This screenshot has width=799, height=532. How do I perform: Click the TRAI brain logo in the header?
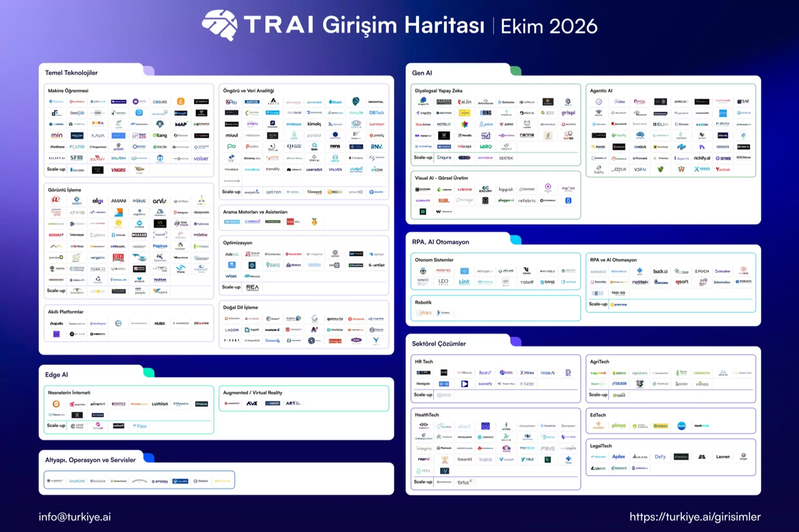(x=219, y=25)
